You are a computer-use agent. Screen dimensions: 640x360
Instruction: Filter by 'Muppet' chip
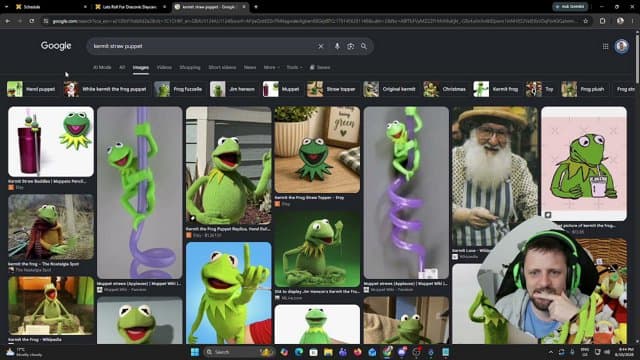tap(281, 89)
